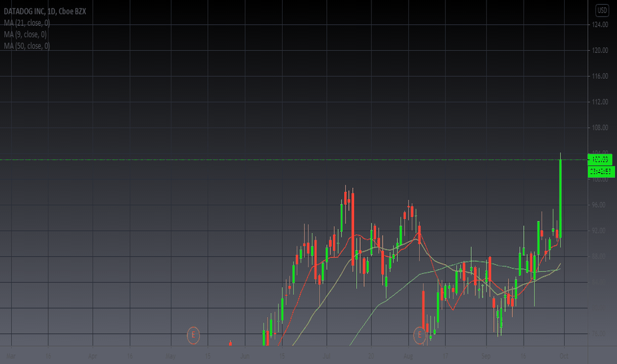
Task: Click the green bar countdown timer label
Action: [x=601, y=171]
